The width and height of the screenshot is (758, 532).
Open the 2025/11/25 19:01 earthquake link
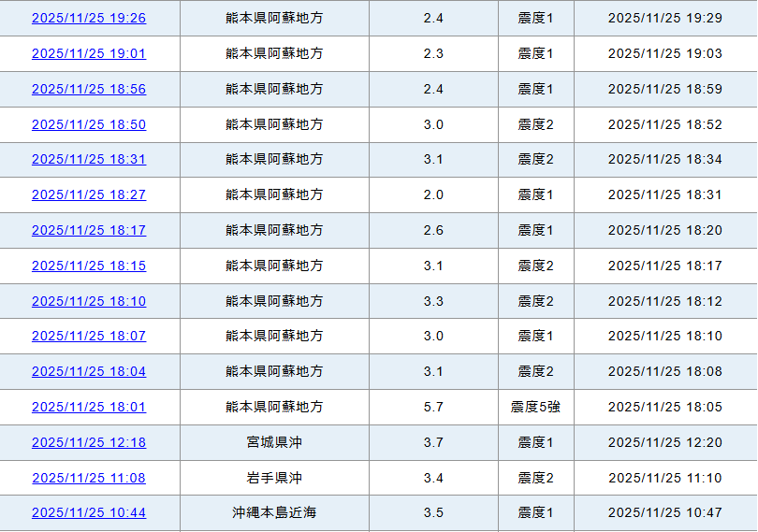[x=89, y=53]
